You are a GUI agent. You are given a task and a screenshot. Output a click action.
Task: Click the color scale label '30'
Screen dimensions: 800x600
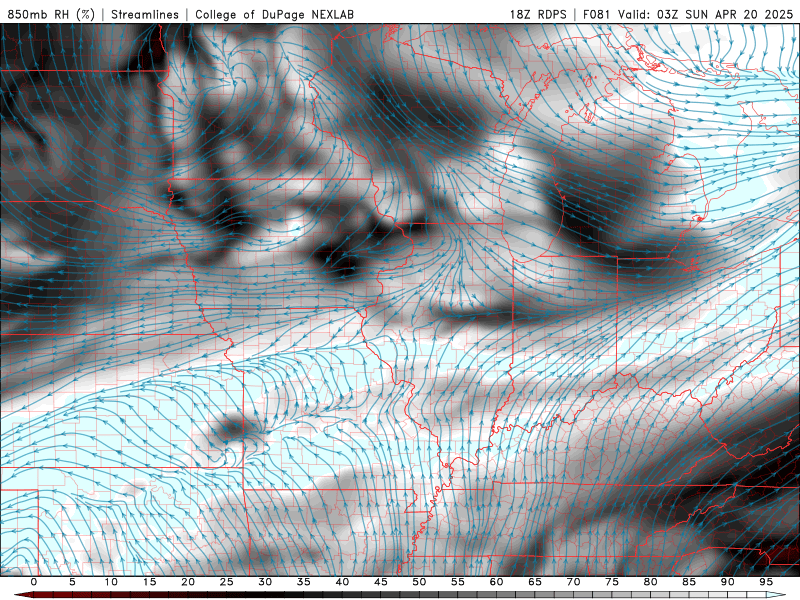(x=265, y=582)
